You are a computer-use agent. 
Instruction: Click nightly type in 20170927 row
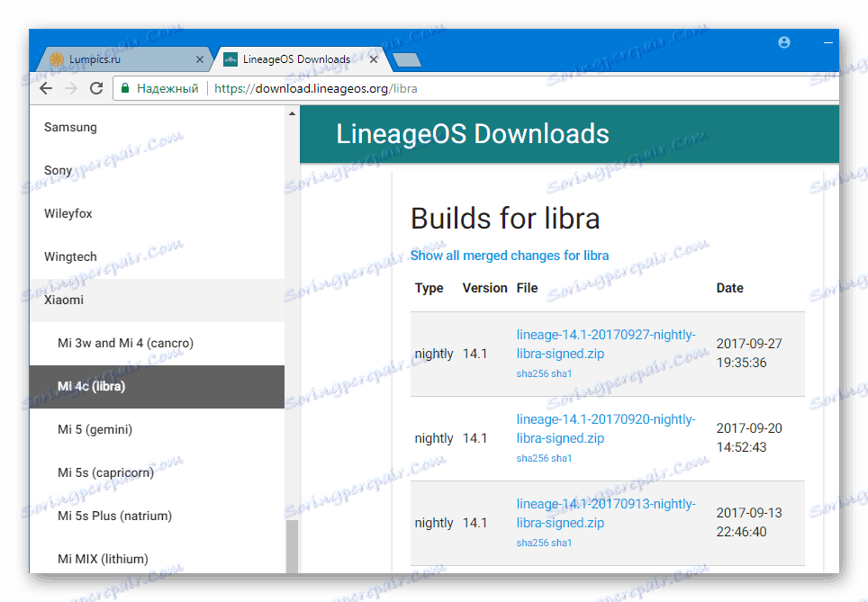pyautogui.click(x=434, y=355)
